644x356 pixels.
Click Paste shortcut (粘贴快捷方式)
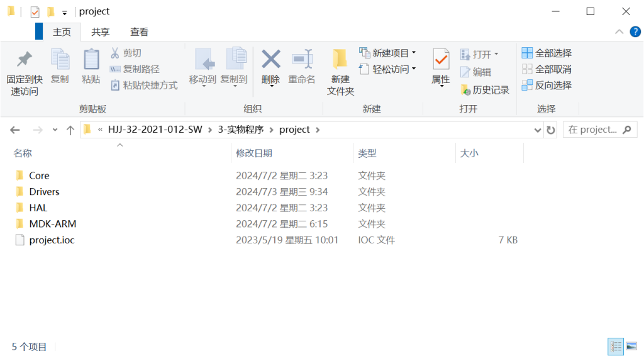pyautogui.click(x=144, y=85)
